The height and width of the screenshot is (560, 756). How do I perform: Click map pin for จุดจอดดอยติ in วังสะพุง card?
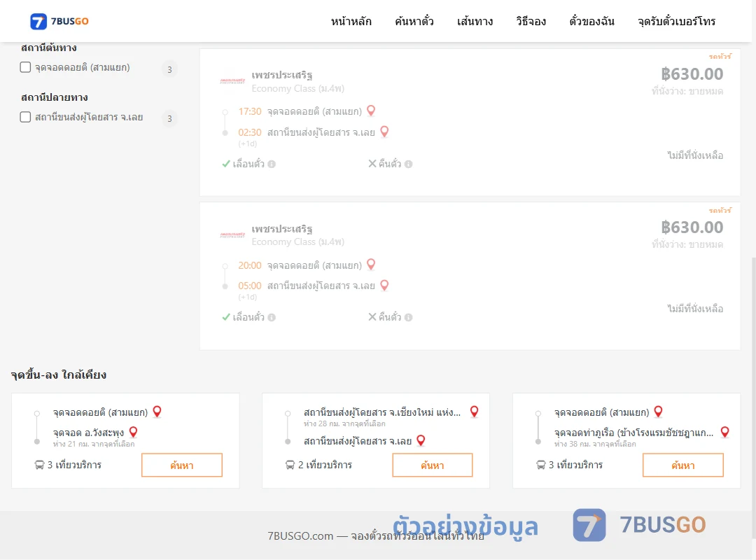click(157, 412)
